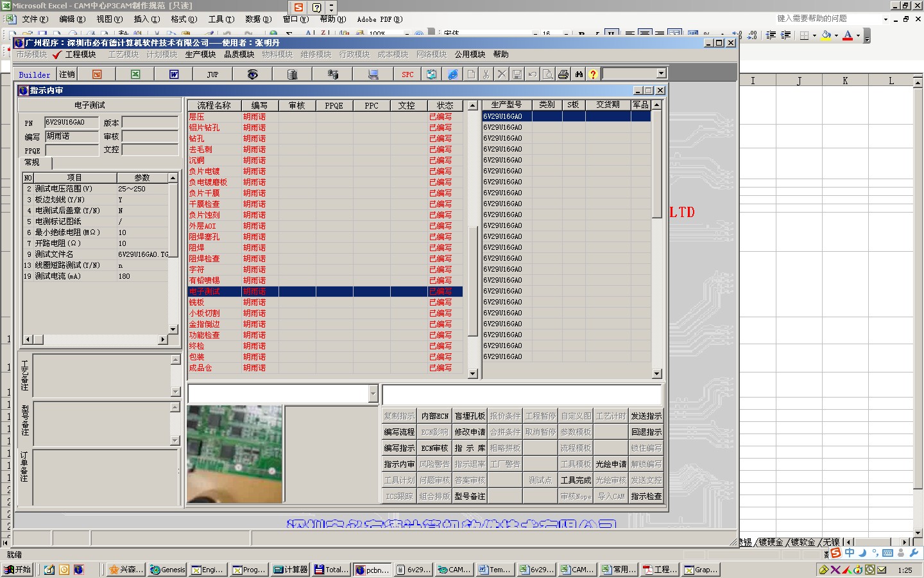924x578 pixels.
Task: Click the red SPC toolbar icon
Action: 407,74
